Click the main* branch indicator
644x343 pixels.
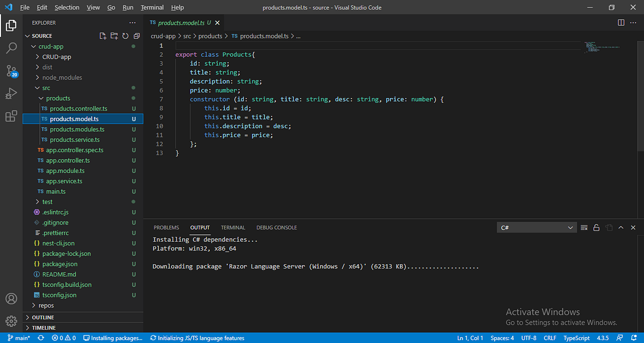point(19,338)
